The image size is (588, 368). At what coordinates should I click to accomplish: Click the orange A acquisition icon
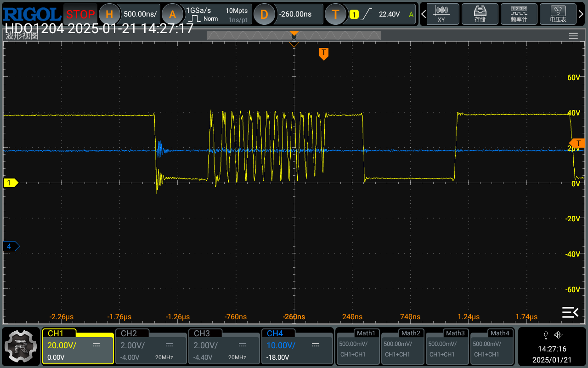[172, 14]
